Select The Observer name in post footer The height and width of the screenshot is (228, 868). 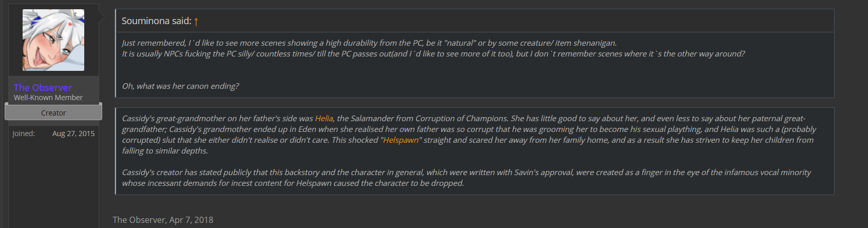coord(139,220)
